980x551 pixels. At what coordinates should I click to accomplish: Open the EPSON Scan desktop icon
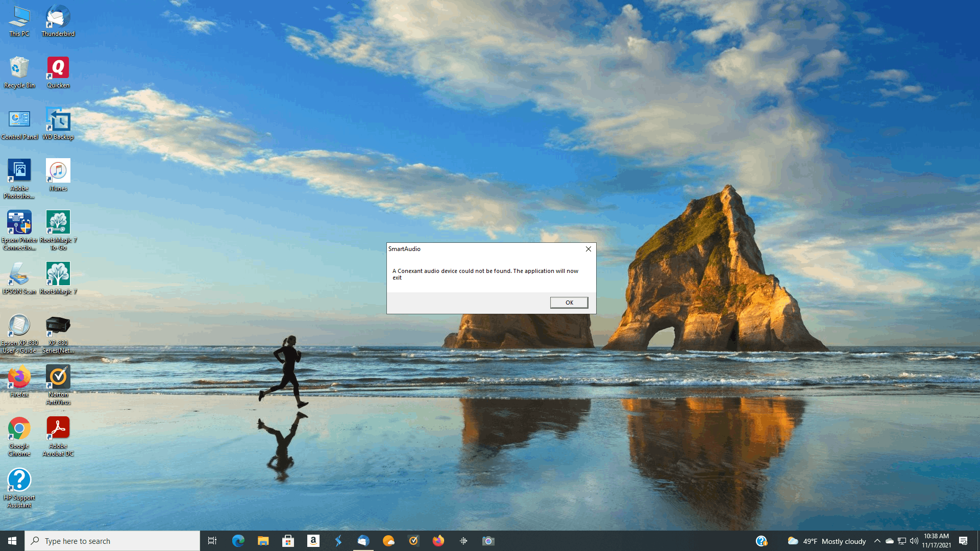tap(19, 278)
